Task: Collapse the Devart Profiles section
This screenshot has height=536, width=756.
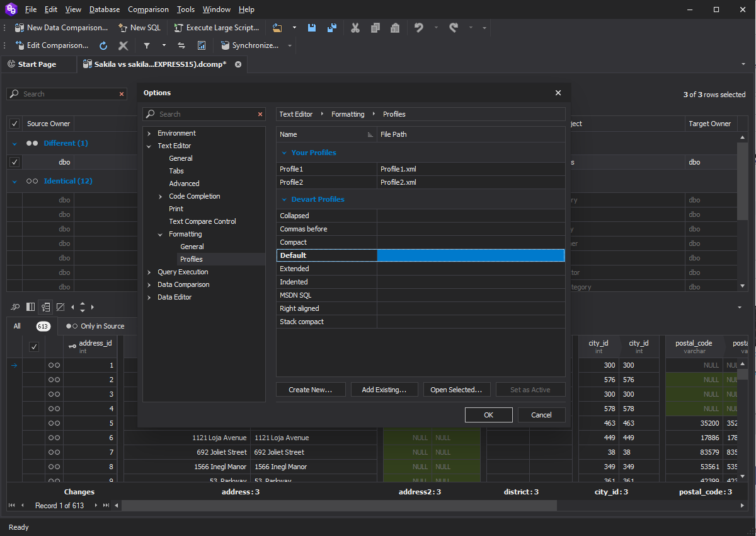Action: point(283,199)
